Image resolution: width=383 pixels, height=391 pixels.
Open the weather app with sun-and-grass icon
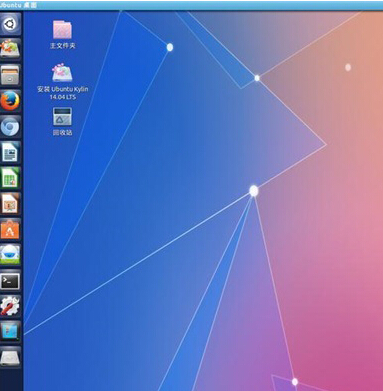pos(10,255)
